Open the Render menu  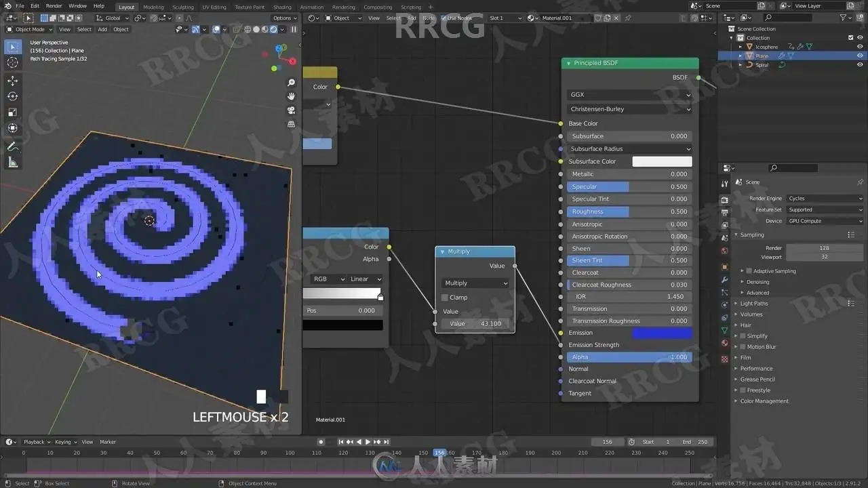(54, 6)
